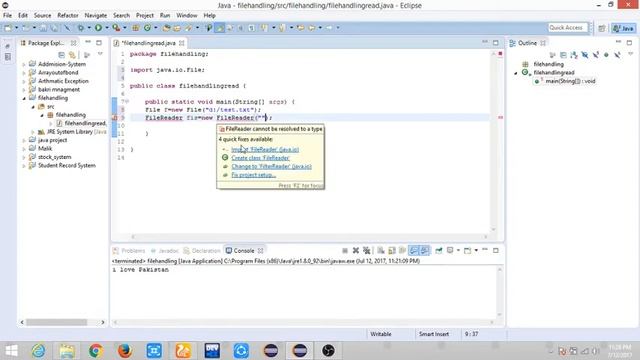Toggle Sort alphabetically in Outline toolbar
The height and width of the screenshot is (360, 640).
574,54
